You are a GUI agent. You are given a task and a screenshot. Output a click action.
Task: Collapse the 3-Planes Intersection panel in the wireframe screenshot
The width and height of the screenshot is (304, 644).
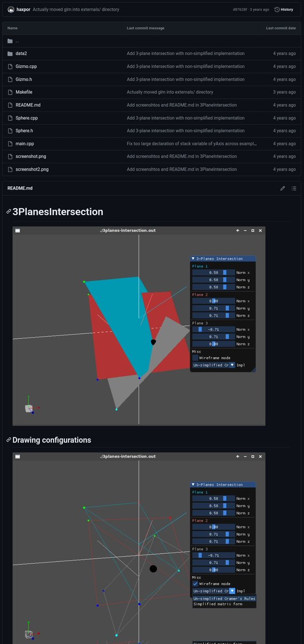[193, 485]
